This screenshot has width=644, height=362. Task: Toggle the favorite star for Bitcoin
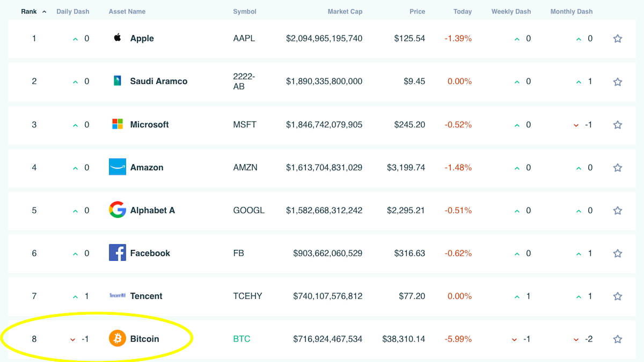pos(618,339)
